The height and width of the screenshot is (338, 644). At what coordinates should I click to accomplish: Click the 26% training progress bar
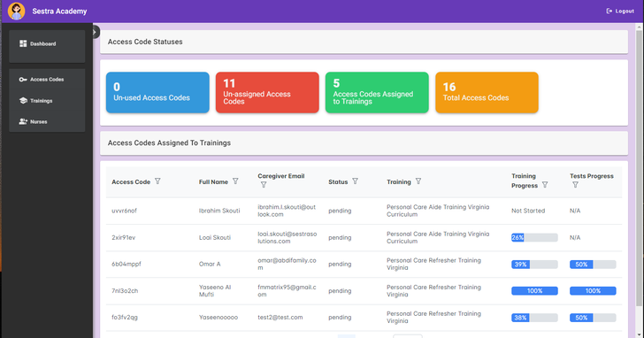tap(534, 237)
